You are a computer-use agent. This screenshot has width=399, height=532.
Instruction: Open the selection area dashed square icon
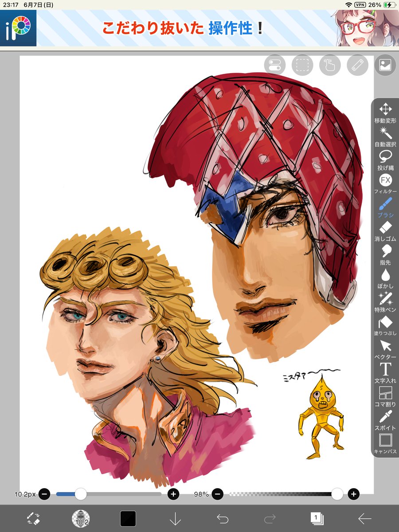click(x=302, y=65)
